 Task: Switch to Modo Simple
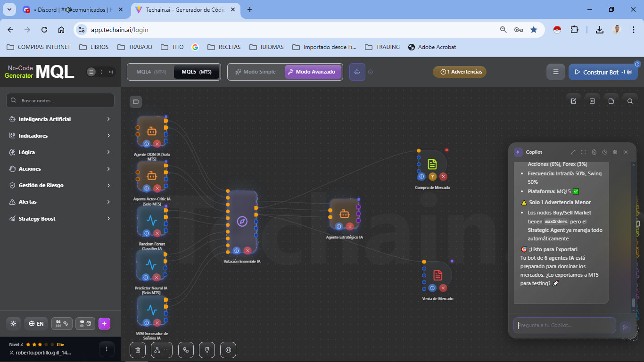(256, 72)
